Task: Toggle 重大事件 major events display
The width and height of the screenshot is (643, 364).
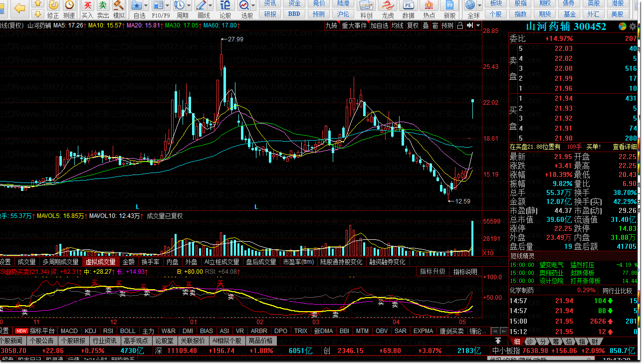Action: pyautogui.click(x=354, y=26)
